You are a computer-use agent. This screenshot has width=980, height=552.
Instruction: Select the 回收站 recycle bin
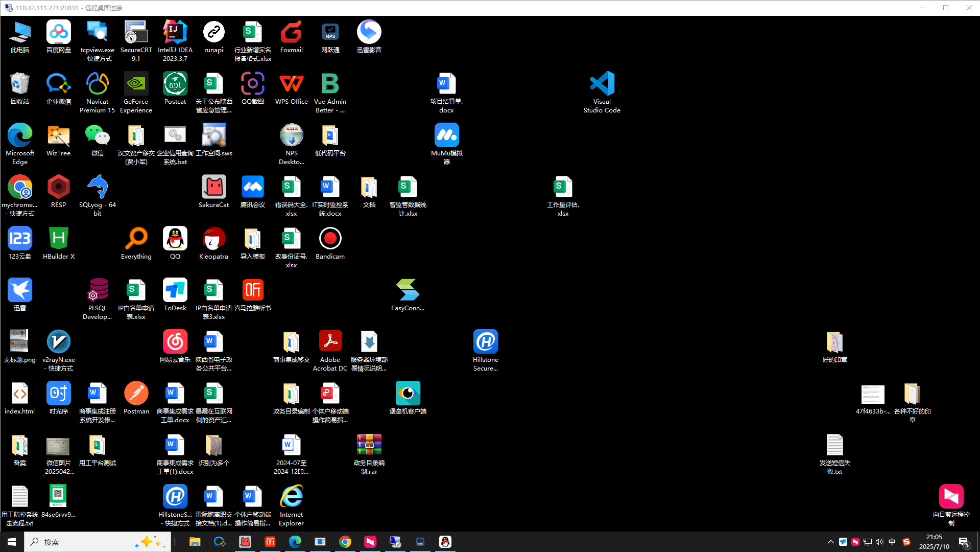point(20,88)
